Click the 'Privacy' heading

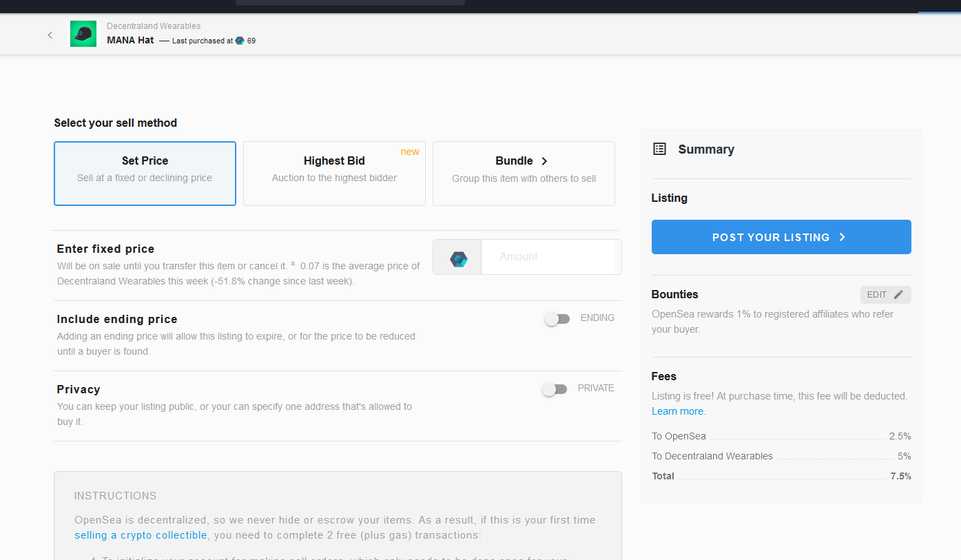point(79,389)
